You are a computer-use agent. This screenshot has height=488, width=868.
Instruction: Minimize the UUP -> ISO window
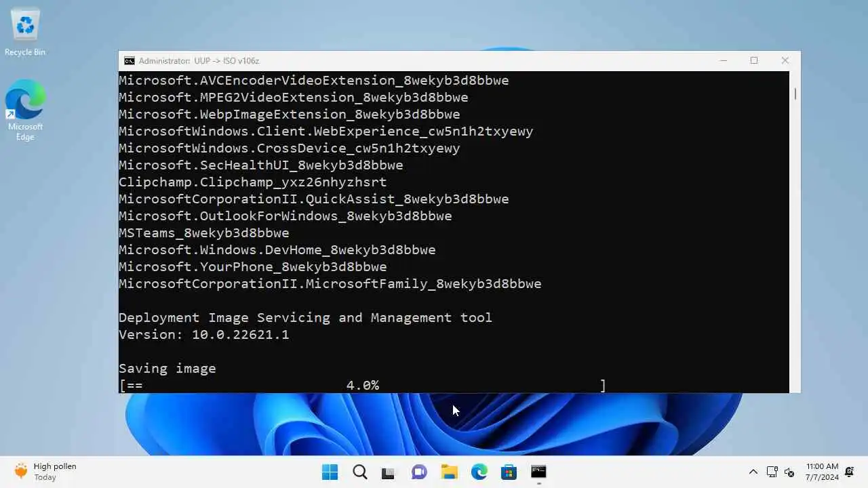point(724,60)
